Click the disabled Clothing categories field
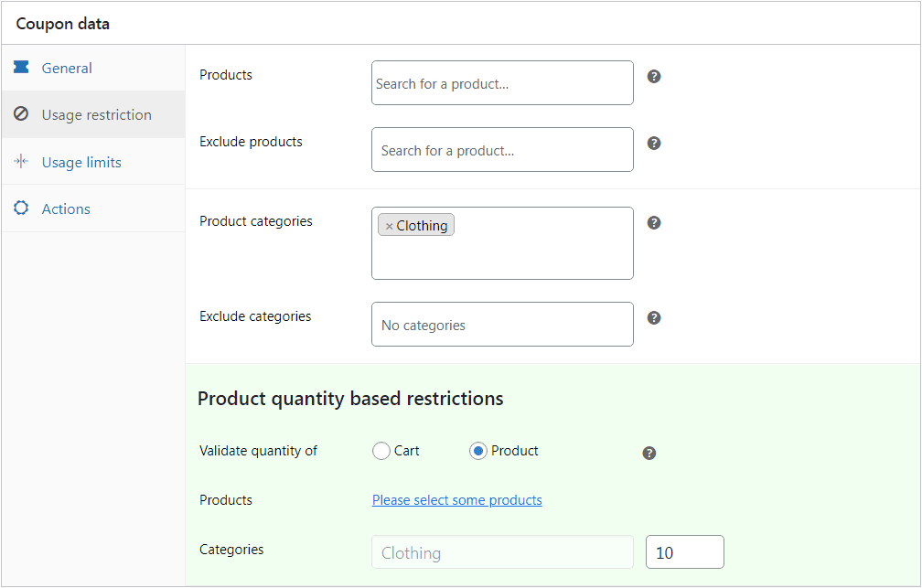The width and height of the screenshot is (922, 588). pos(502,552)
